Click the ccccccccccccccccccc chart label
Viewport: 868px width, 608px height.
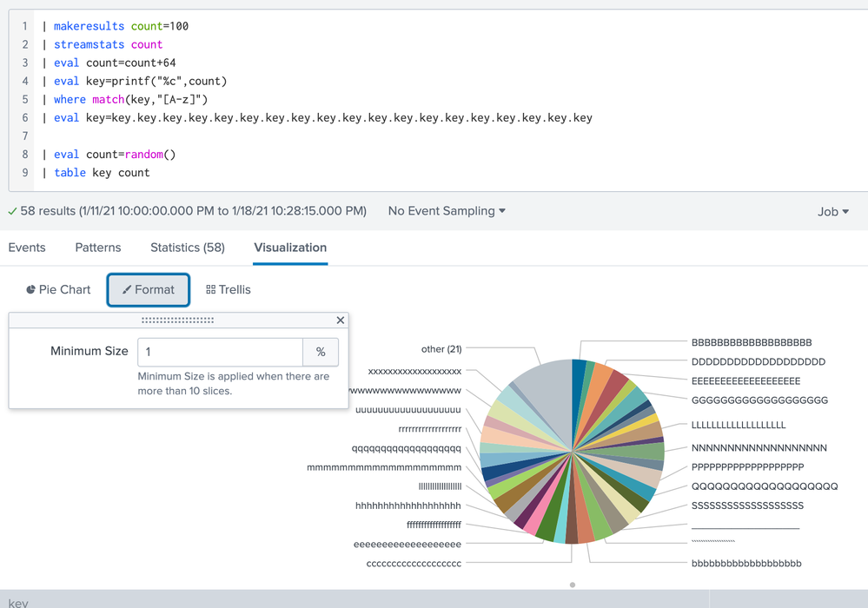point(414,563)
